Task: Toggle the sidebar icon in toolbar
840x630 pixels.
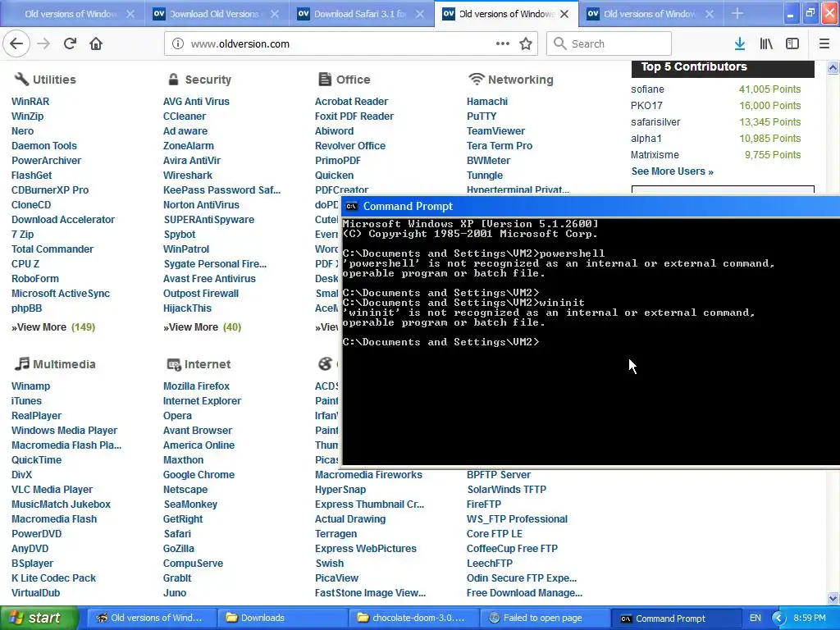Action: pos(792,43)
